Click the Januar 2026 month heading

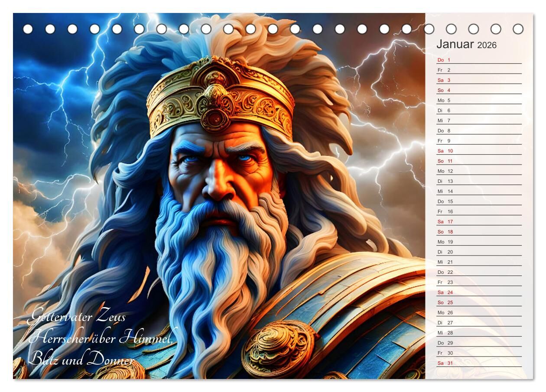coord(466,45)
